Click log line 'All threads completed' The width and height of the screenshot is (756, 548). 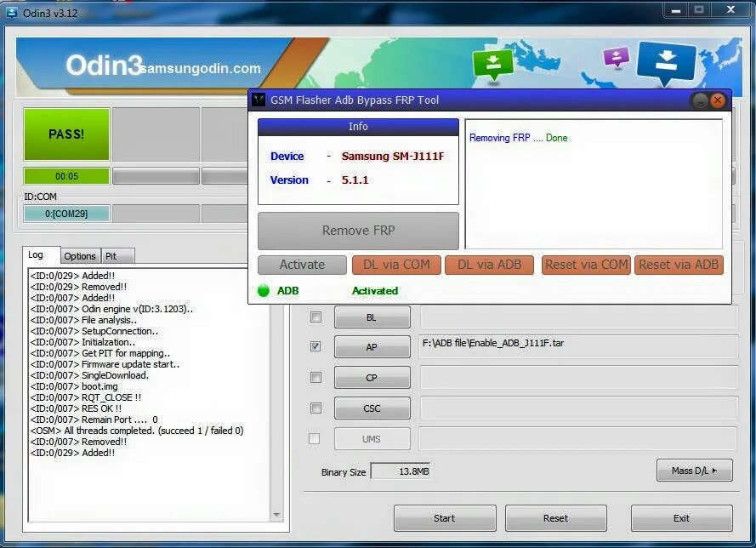137,431
